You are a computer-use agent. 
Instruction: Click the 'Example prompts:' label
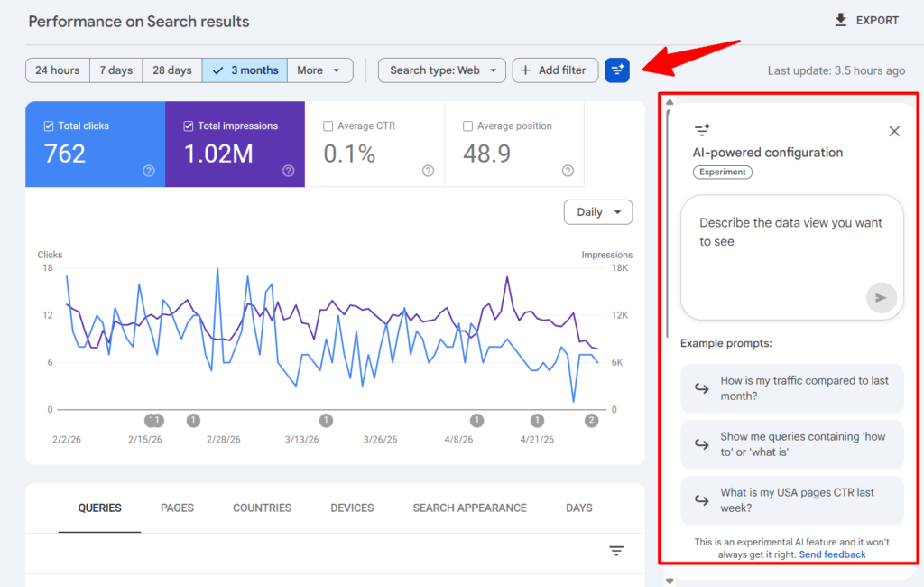coord(726,343)
